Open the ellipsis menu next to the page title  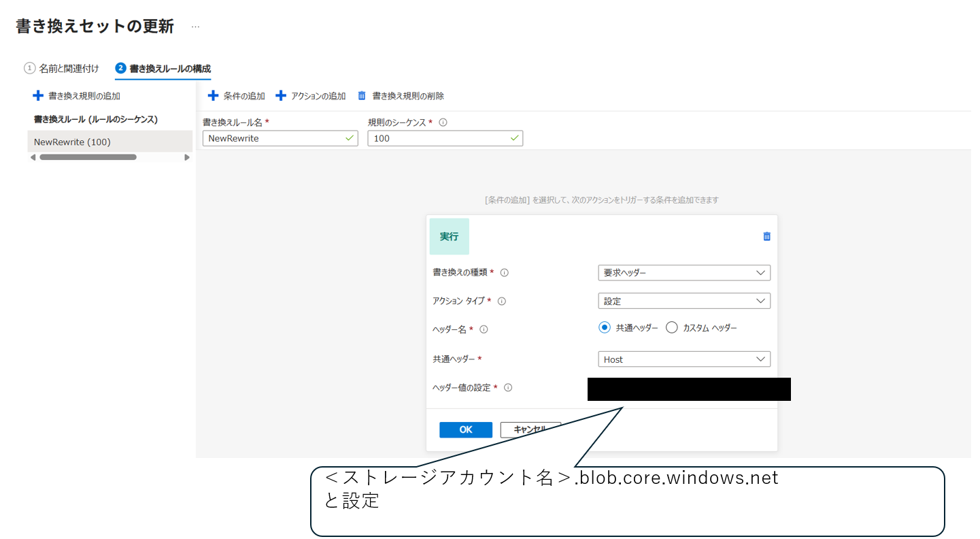point(195,26)
